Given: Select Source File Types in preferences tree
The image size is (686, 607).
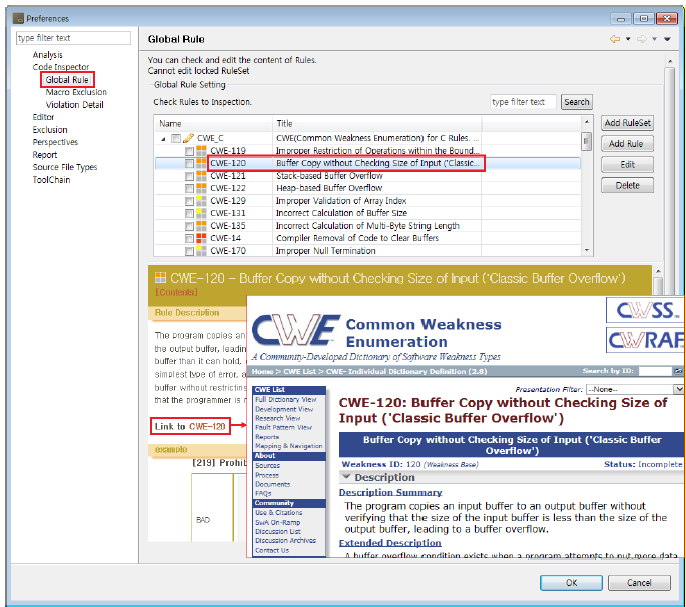Looking at the screenshot, I should [x=65, y=167].
